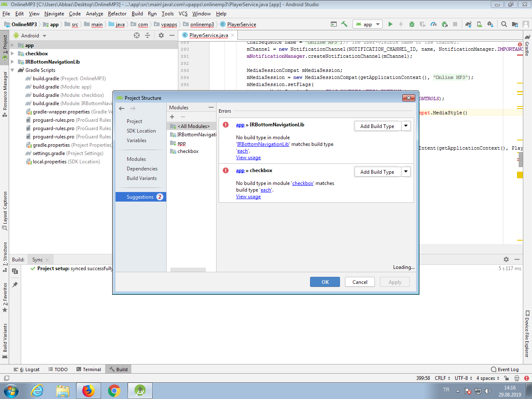532x399 pixels.
Task: Open Project Structure toolbar icon
Action: (x=515, y=24)
